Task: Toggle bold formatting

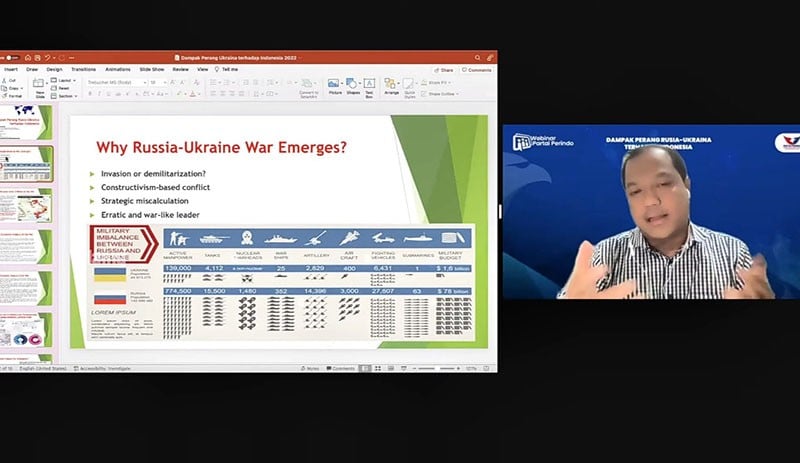Action: pyautogui.click(x=90, y=93)
